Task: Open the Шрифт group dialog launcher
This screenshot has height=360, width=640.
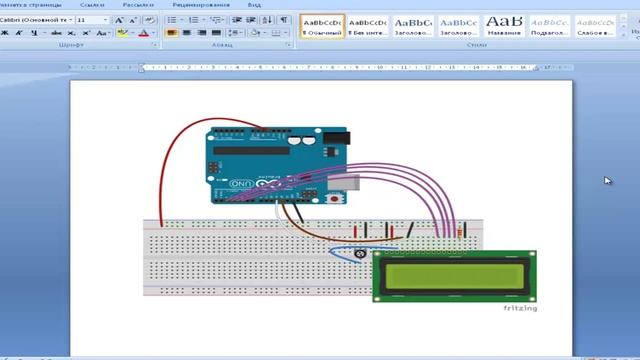Action: tap(155, 45)
